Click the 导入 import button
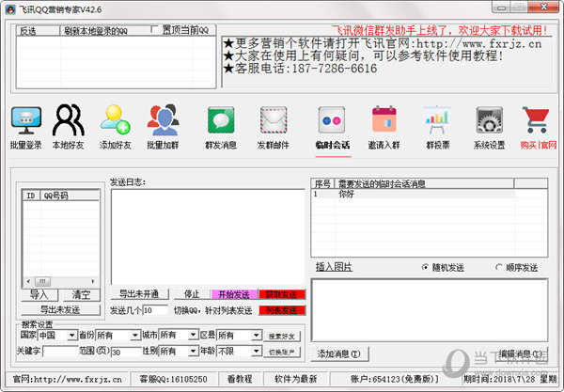This screenshot has width=564, height=392. tap(39, 295)
